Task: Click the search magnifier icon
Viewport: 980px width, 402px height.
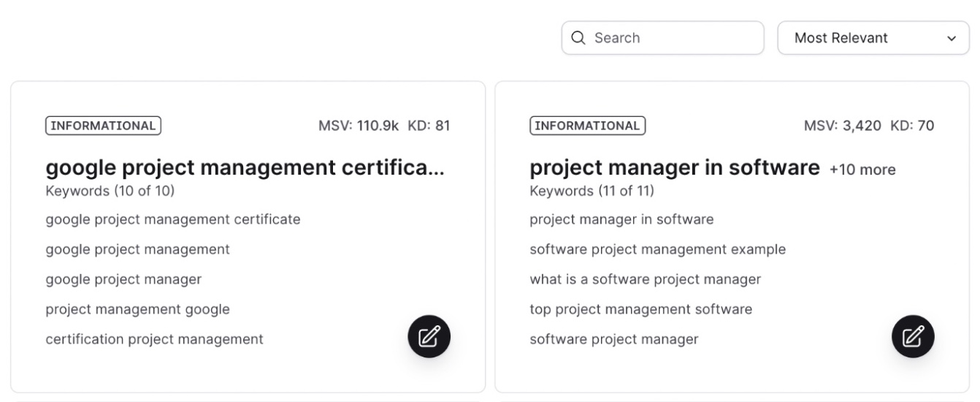Action: (578, 38)
